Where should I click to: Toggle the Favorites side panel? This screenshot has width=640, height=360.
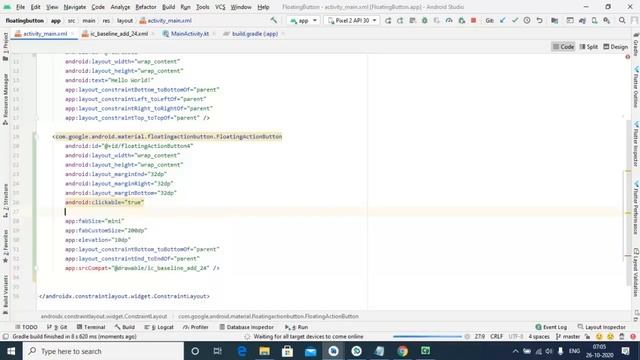coord(5,246)
